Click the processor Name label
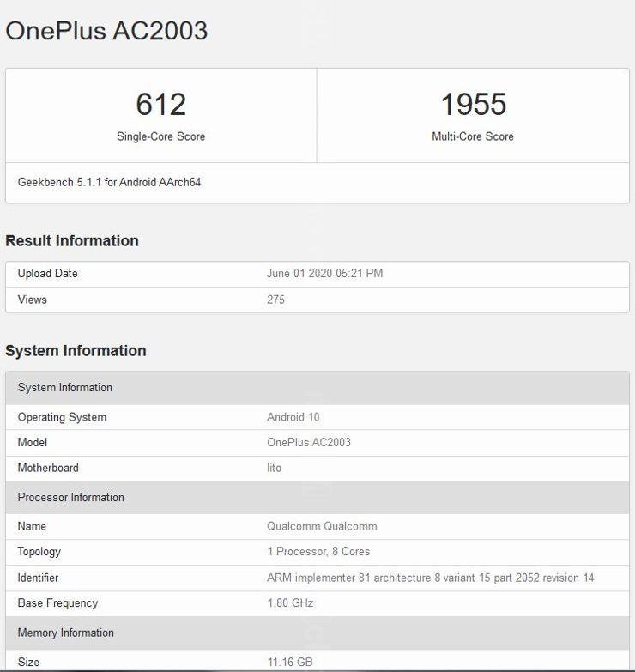Screen dimensions: 635x672 click(x=32, y=526)
